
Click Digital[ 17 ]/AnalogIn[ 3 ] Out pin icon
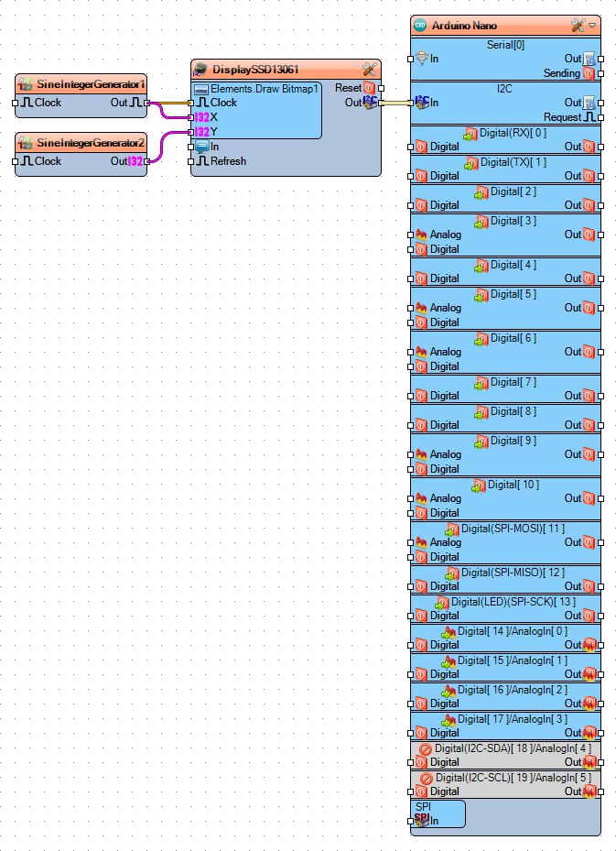(x=589, y=733)
